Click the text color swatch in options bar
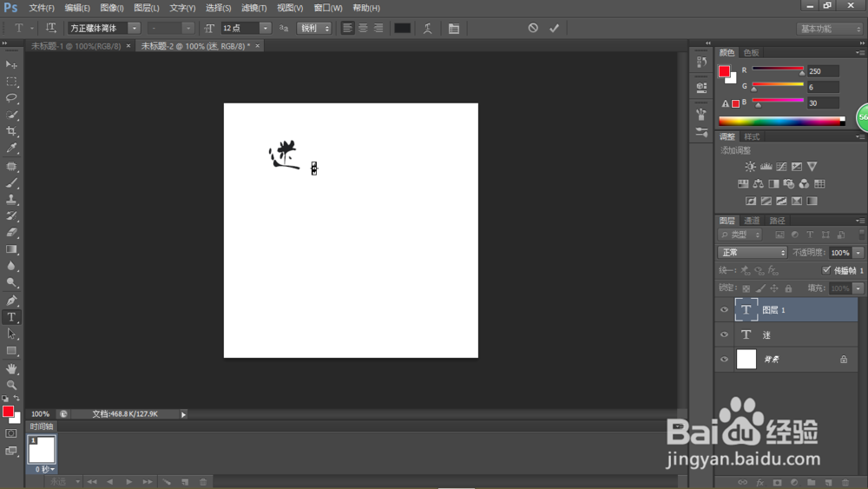This screenshot has width=868, height=489. [402, 29]
